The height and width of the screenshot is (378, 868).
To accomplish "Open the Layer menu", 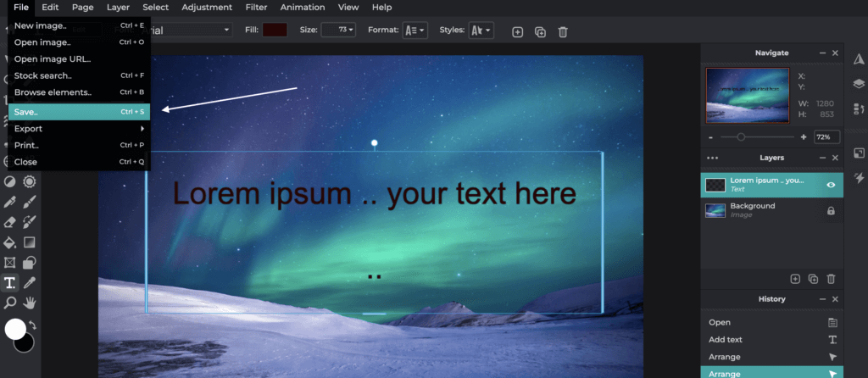I will pos(118,7).
